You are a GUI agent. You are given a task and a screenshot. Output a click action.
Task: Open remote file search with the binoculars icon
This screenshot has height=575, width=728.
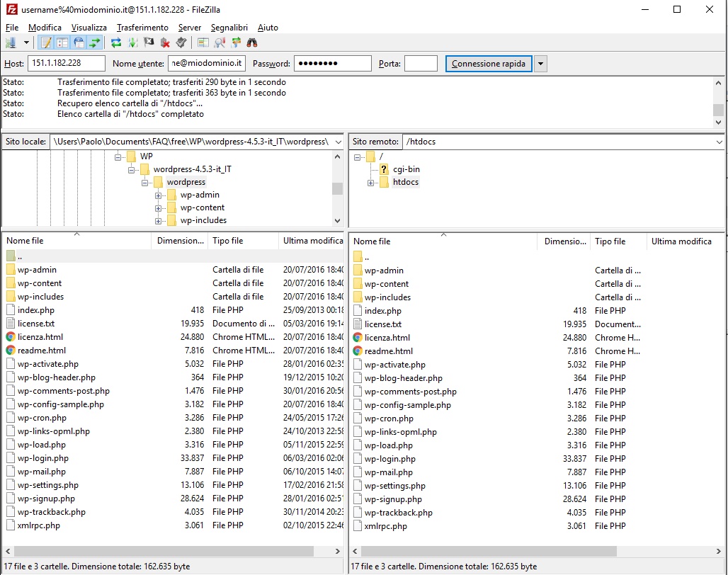[x=251, y=43]
